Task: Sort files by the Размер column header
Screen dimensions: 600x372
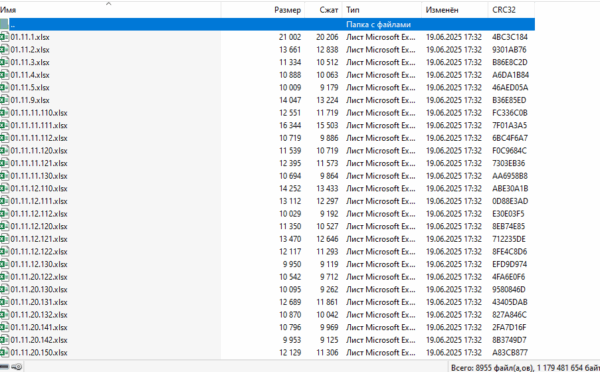Action: (x=263, y=10)
